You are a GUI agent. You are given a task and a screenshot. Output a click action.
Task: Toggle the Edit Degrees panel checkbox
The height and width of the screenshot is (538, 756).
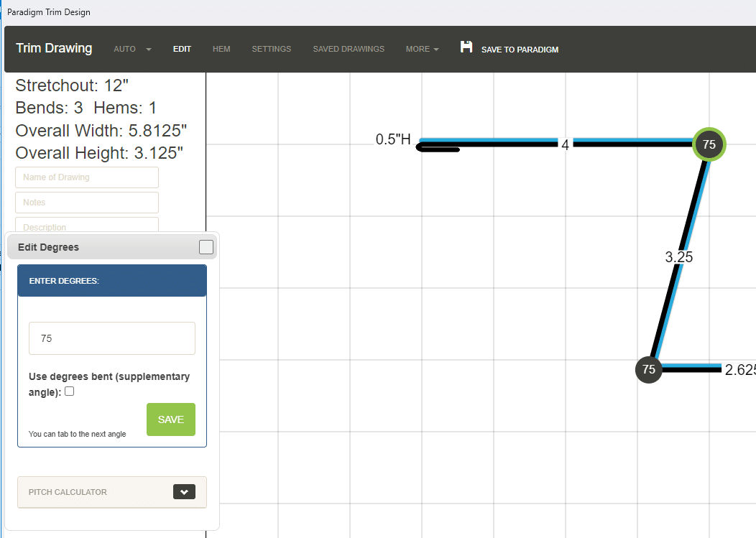206,247
